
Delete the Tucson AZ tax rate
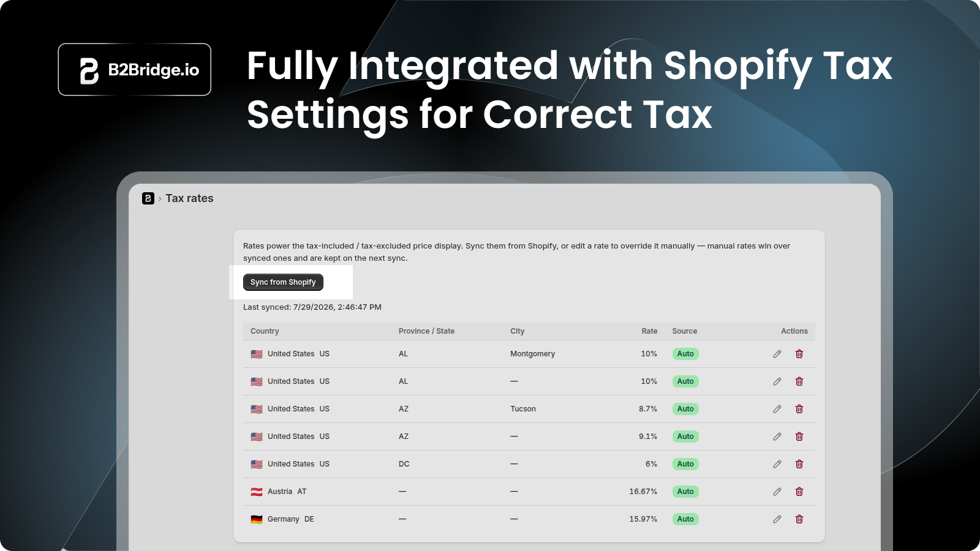coord(799,409)
